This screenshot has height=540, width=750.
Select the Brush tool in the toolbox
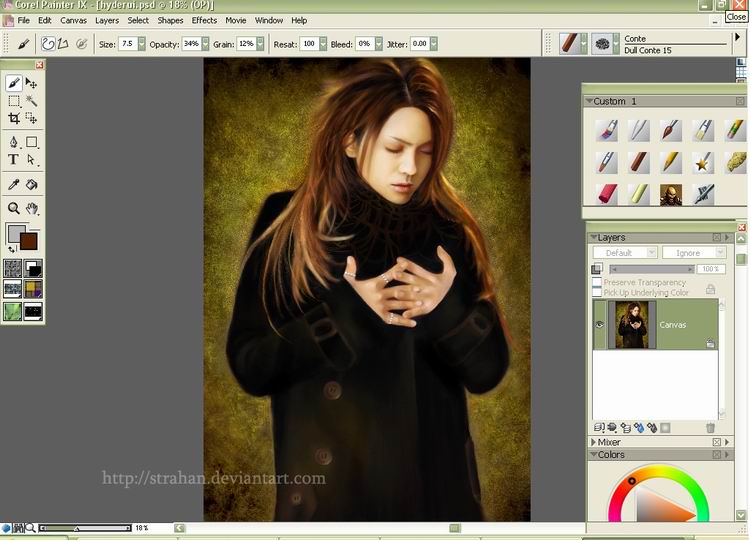14,83
